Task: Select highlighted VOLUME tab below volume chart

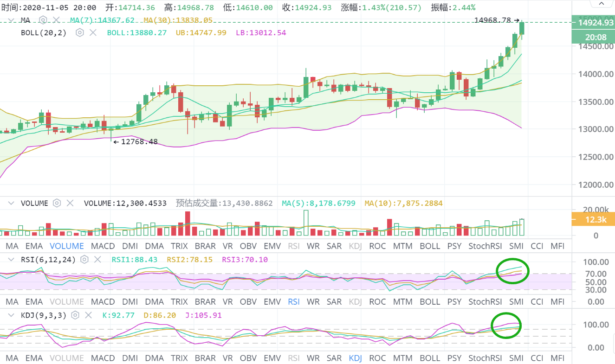Action: [x=67, y=246]
